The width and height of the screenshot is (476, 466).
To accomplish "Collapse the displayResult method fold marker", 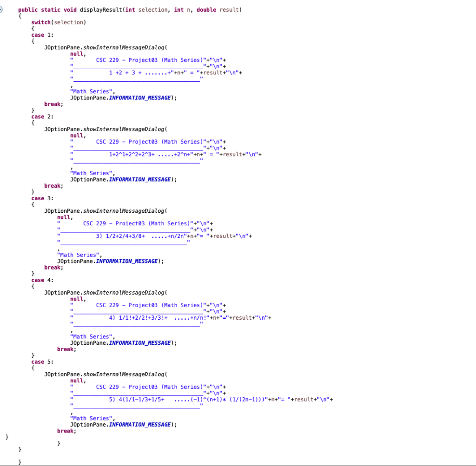I will click(x=1, y=9).
